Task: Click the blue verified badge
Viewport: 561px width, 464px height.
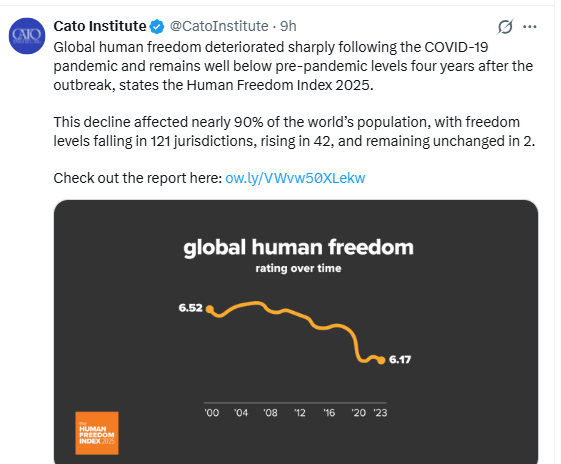Action: pyautogui.click(x=157, y=27)
